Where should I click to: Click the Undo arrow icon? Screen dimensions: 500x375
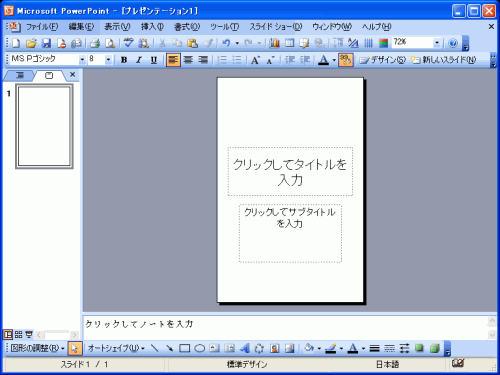(x=226, y=43)
